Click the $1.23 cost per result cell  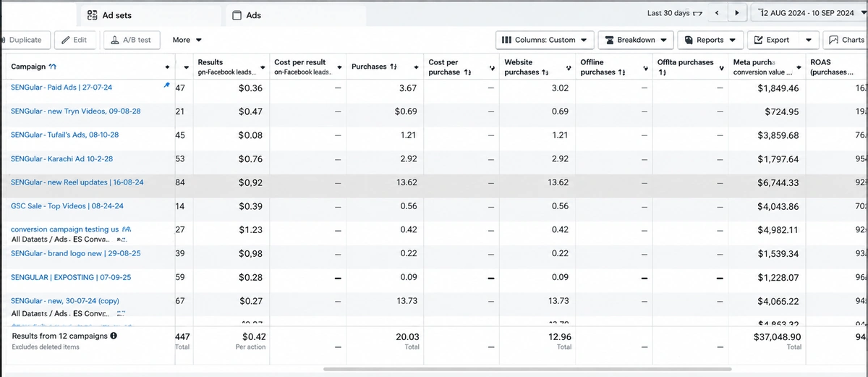pyautogui.click(x=250, y=229)
